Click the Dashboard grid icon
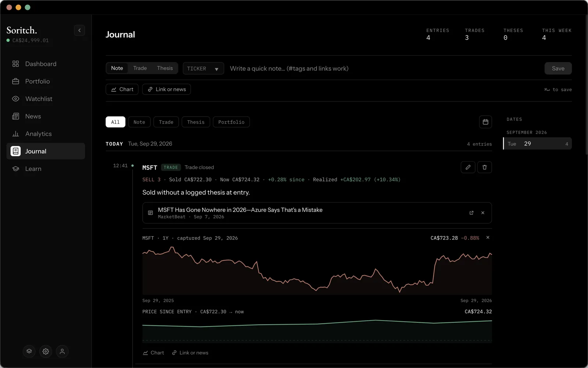588x368 pixels. point(15,64)
